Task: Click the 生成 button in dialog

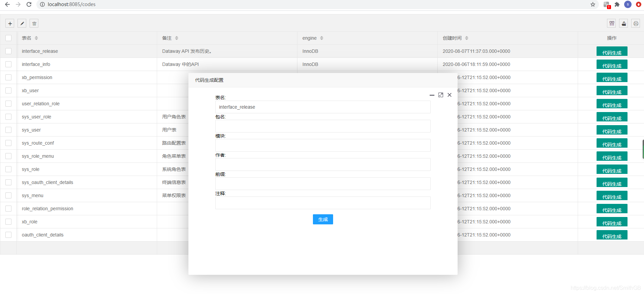Action: tap(323, 219)
